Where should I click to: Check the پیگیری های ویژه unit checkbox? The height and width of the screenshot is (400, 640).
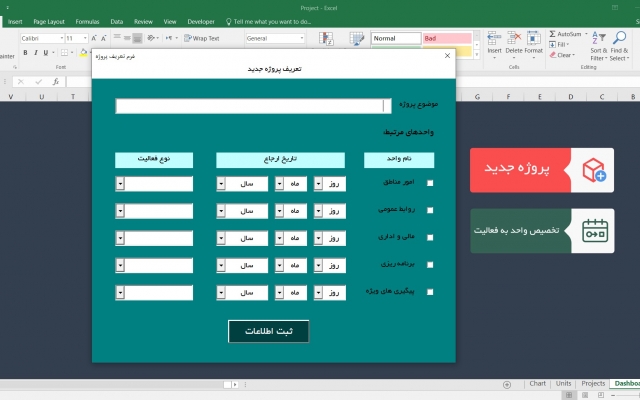tap(430, 292)
